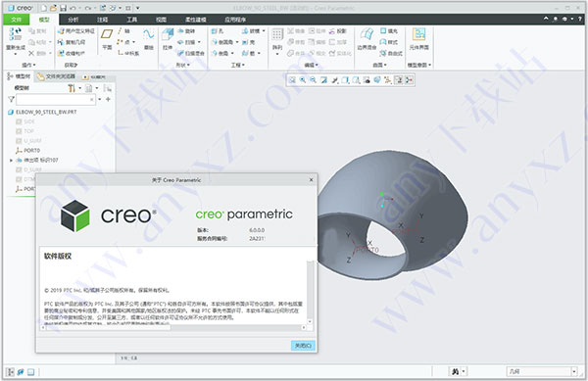
Task: Open the Pattern (阵列) tool
Action: click(x=277, y=40)
